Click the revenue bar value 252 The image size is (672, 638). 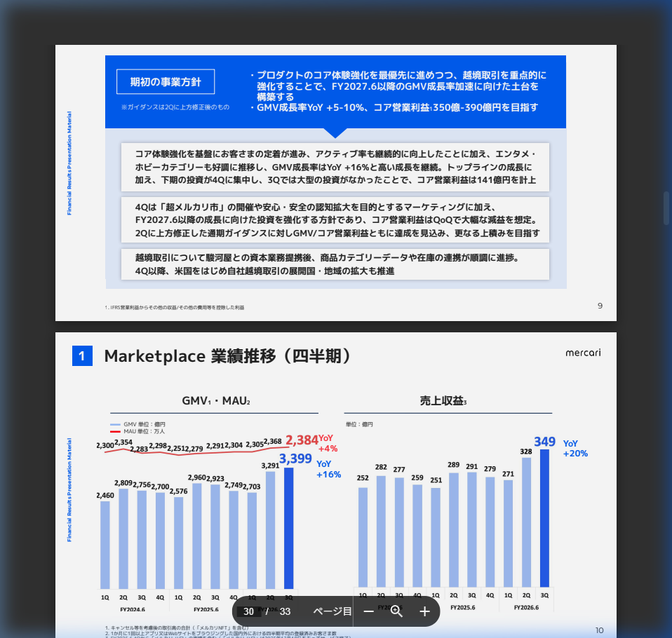click(x=363, y=477)
